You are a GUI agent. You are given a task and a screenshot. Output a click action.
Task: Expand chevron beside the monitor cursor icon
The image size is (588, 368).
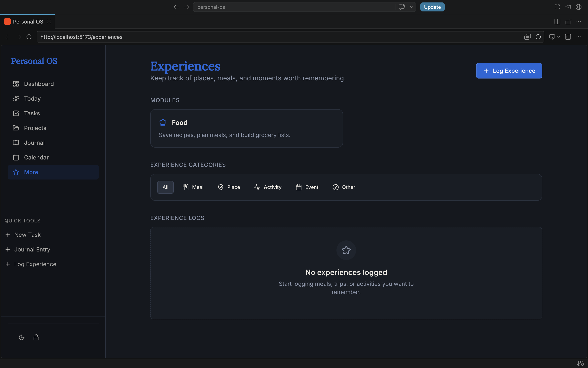[559, 37]
